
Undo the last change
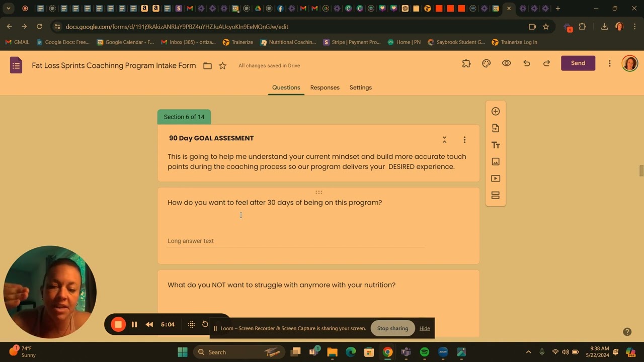click(x=526, y=63)
